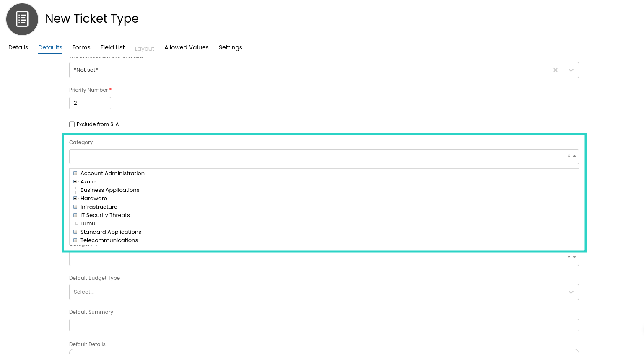Clear the Category field selection
The width and height of the screenshot is (644, 354).
click(569, 156)
